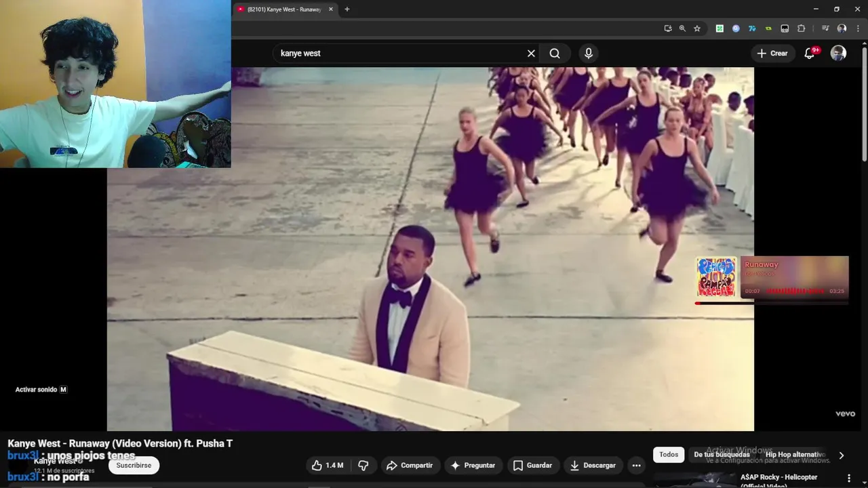Open the blue circular search extension
The image size is (868, 488).
click(x=736, y=28)
